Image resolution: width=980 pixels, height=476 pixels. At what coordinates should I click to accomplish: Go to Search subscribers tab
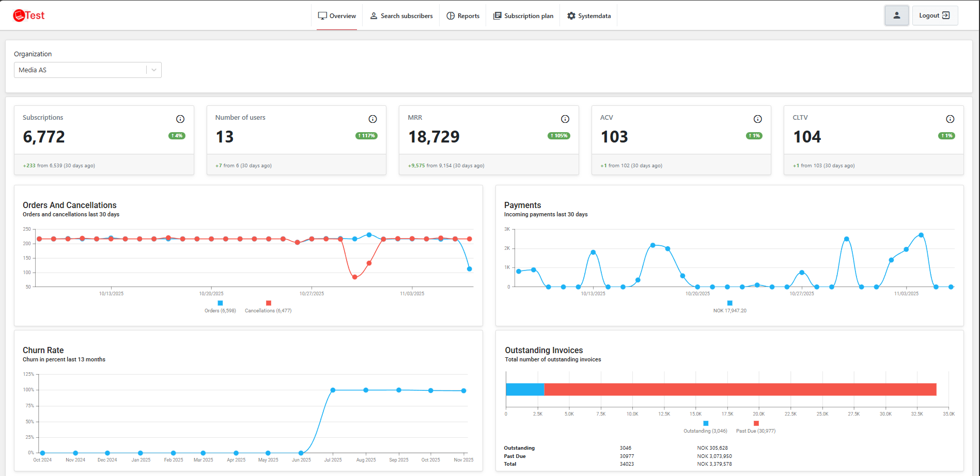pyautogui.click(x=401, y=16)
